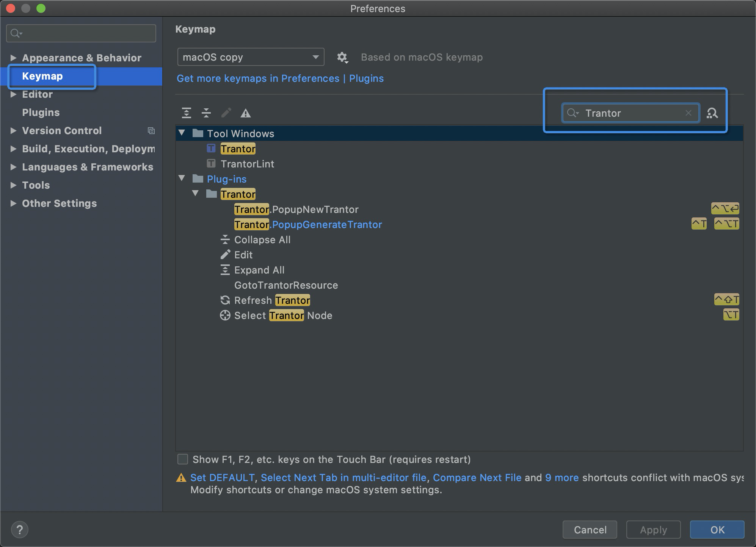Collapse the Plug-ins folder
Viewport: 756px width, 547px height.
(x=182, y=178)
